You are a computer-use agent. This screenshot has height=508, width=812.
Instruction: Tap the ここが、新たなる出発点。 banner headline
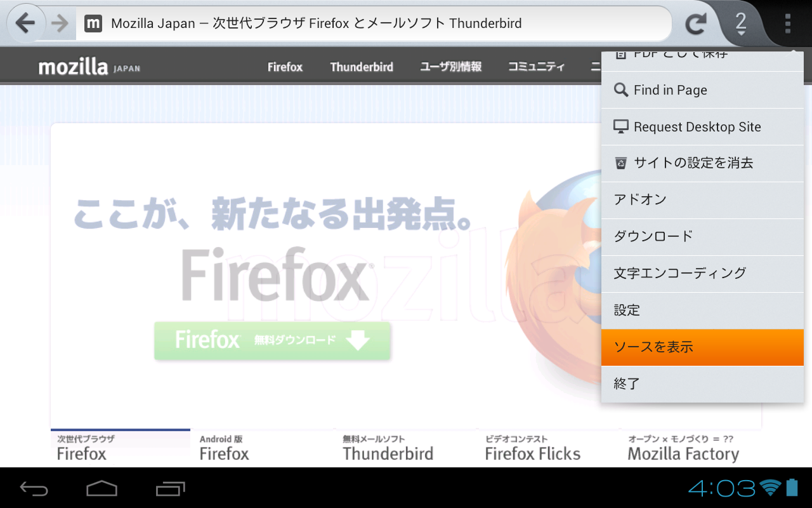[x=273, y=213]
